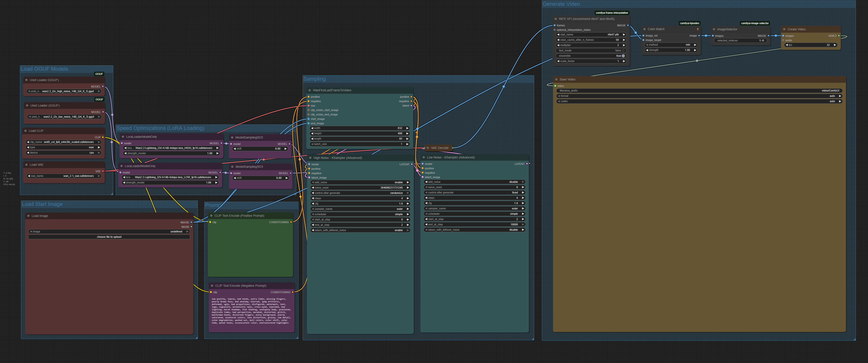Collapse the Negative Prompt CLIP Text Encode node
868x363 pixels.
212,286
